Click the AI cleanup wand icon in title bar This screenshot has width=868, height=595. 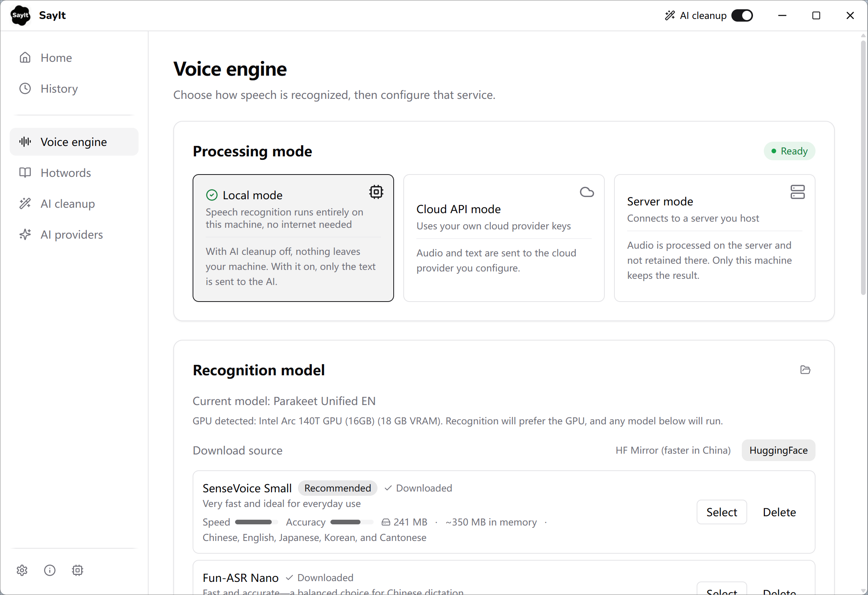pyautogui.click(x=670, y=15)
